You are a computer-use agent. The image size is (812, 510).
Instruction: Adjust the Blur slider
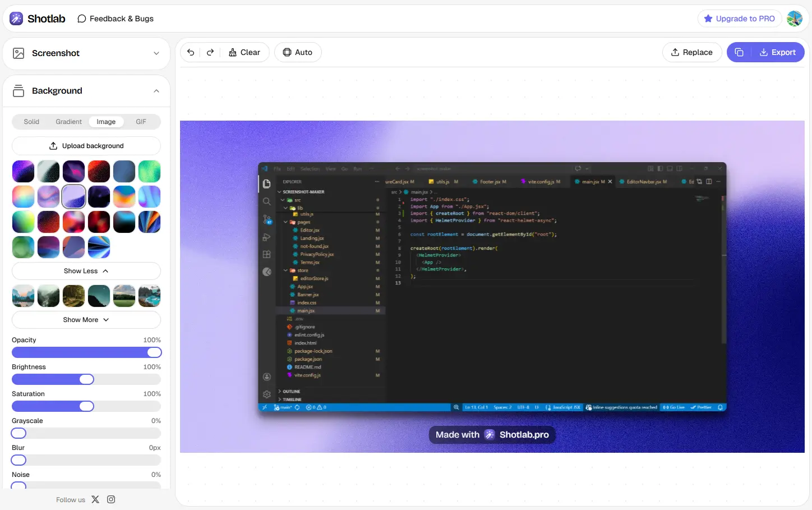86,460
